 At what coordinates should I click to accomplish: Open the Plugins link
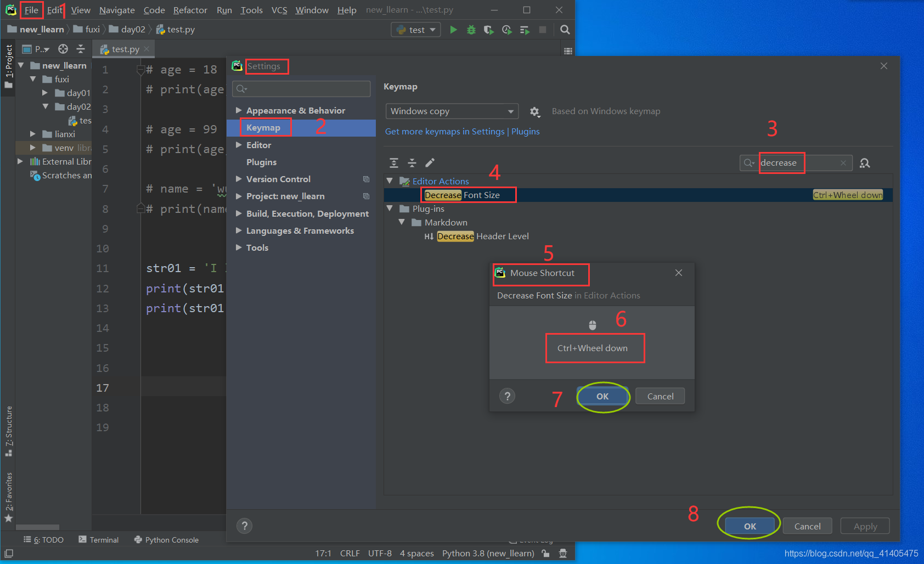pos(526,132)
